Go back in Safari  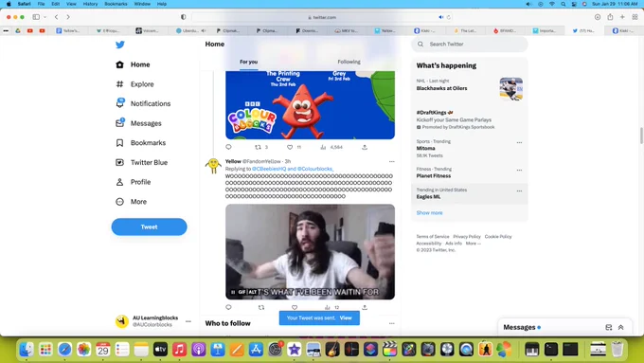(x=56, y=17)
